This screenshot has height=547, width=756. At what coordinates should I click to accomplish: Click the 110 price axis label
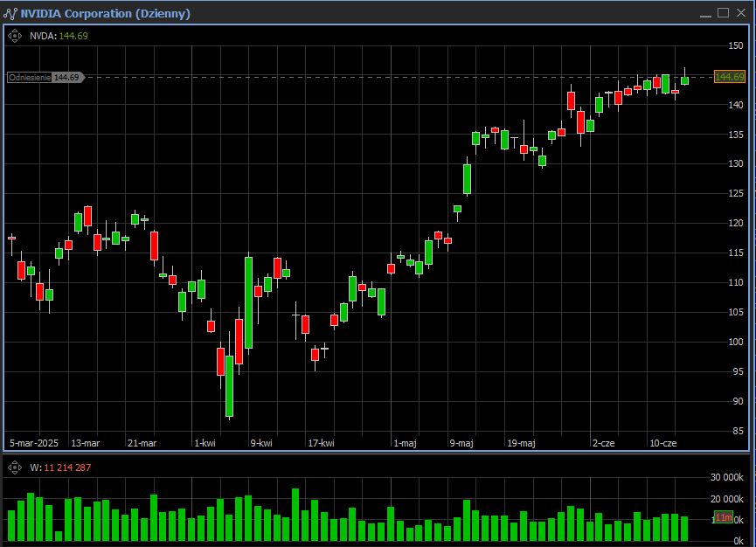[736, 283]
